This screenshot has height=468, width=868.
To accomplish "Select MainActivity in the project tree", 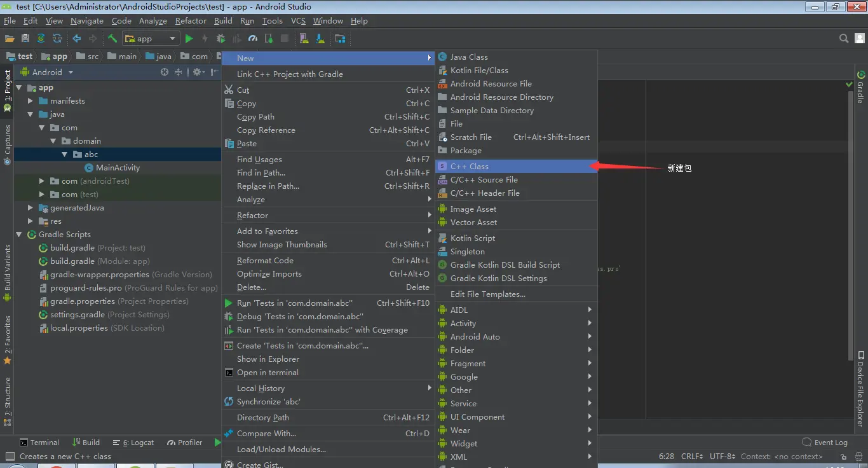I will 118,168.
